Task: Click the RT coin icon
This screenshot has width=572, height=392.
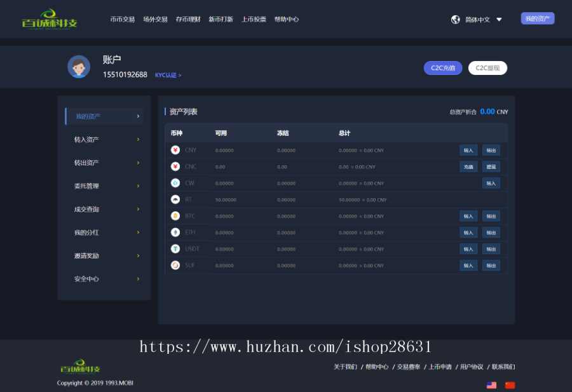Action: [175, 199]
